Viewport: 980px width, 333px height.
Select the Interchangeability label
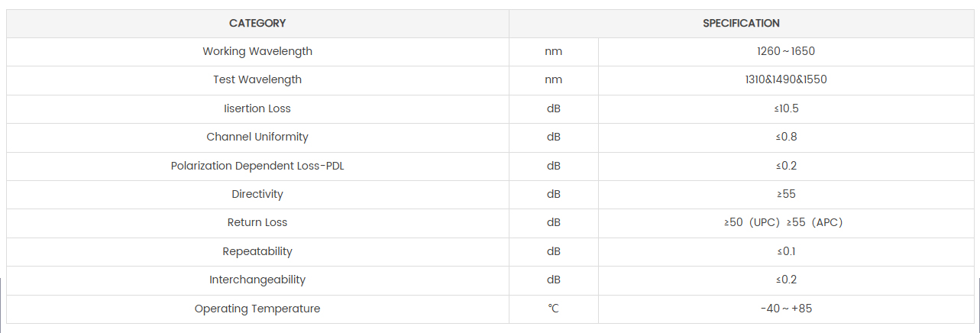coord(257,280)
